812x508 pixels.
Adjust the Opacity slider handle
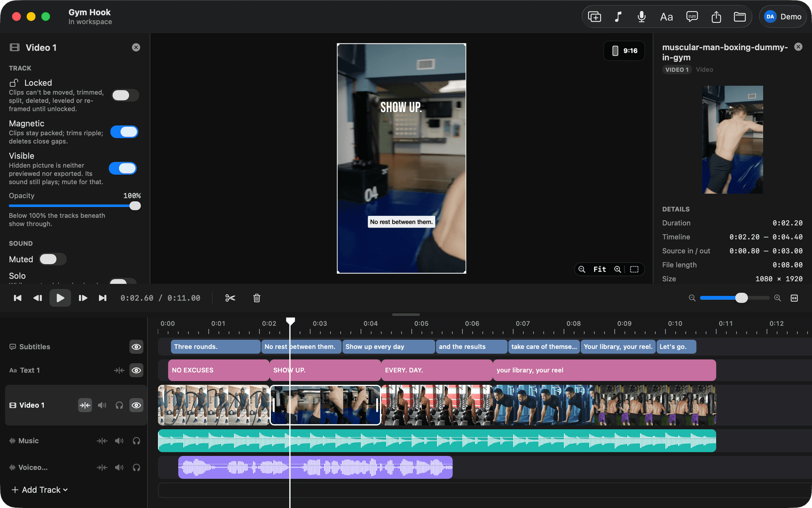tap(135, 206)
